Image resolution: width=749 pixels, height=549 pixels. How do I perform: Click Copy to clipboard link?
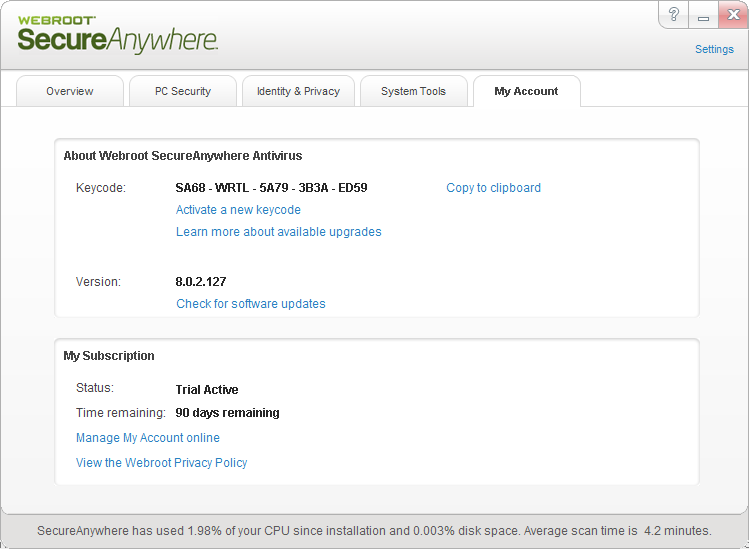[493, 188]
